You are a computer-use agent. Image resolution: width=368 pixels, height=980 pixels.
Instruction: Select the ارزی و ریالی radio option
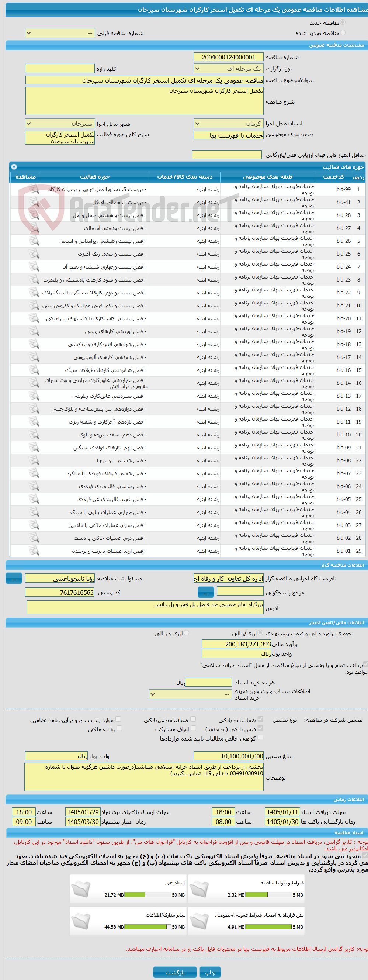tap(187, 633)
